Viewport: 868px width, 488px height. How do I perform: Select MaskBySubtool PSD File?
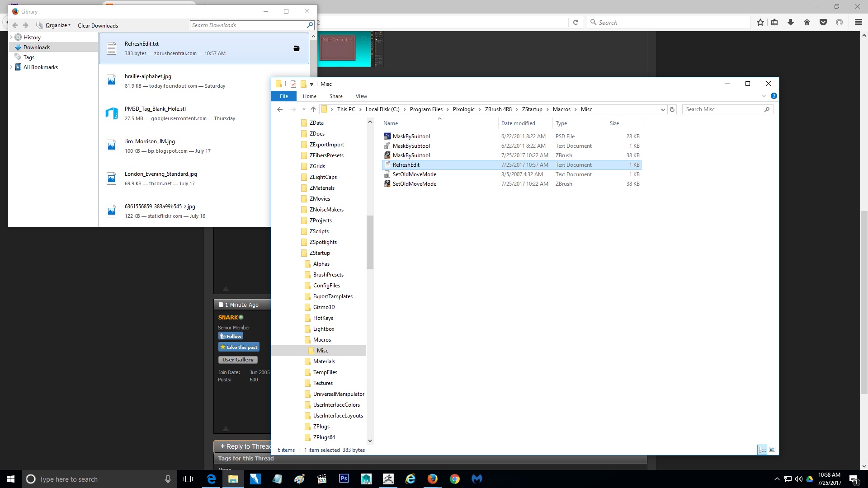pos(511,136)
